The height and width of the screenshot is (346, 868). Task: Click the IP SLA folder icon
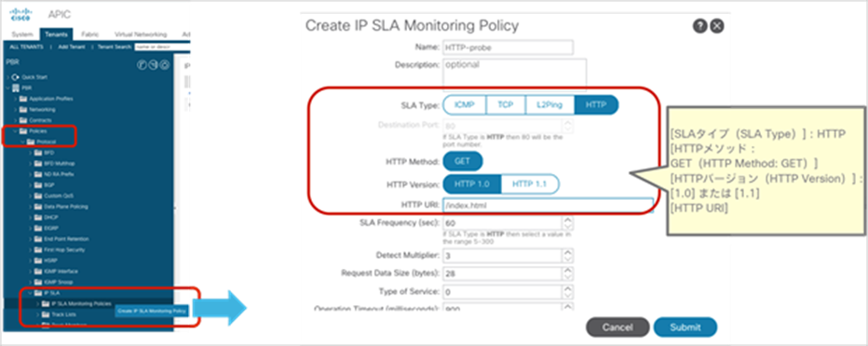[38, 293]
